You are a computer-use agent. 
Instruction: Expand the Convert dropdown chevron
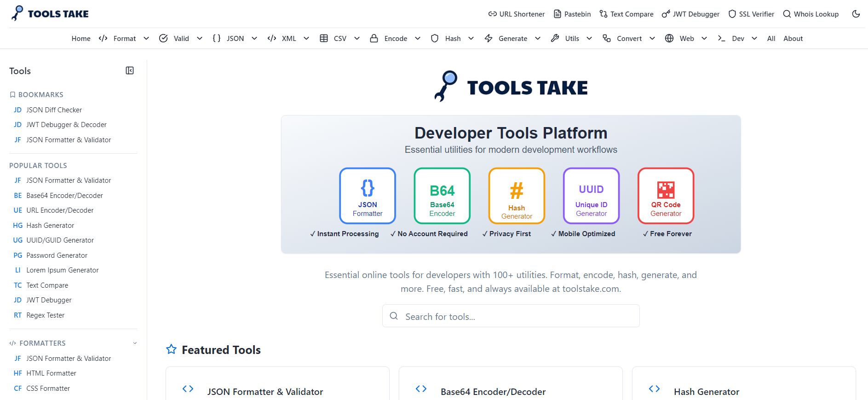click(x=652, y=38)
